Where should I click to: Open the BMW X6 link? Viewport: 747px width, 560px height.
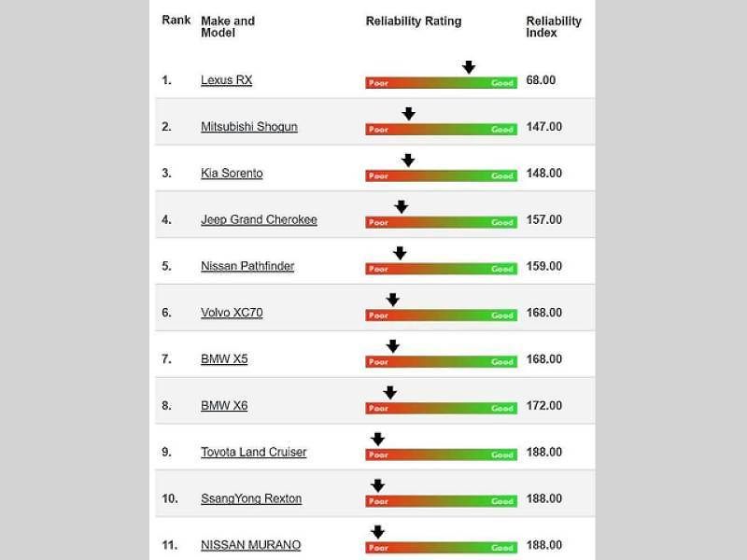click(224, 406)
